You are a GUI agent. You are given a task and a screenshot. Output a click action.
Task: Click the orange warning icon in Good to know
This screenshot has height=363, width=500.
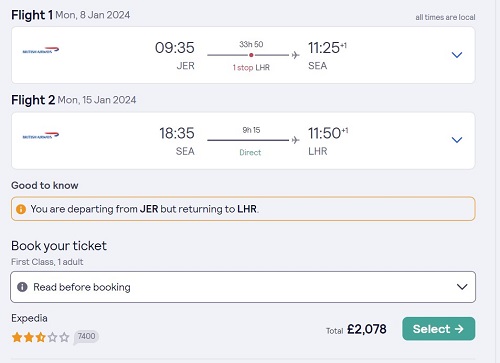pyautogui.click(x=21, y=209)
